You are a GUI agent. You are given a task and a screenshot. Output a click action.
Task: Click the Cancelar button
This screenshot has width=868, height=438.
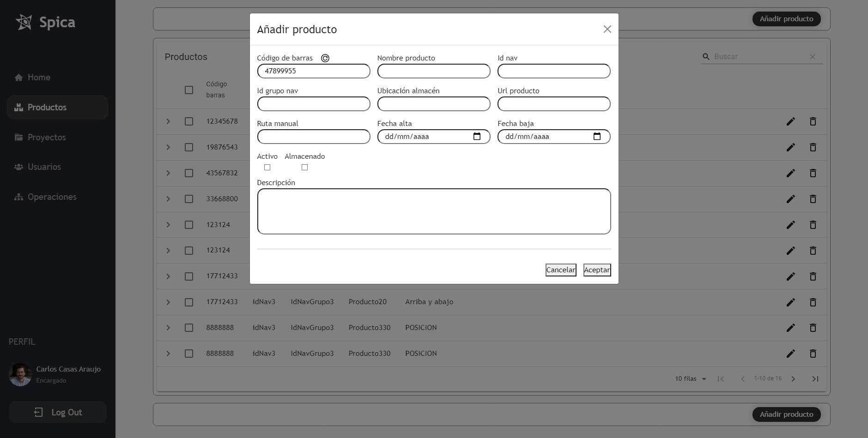(561, 270)
